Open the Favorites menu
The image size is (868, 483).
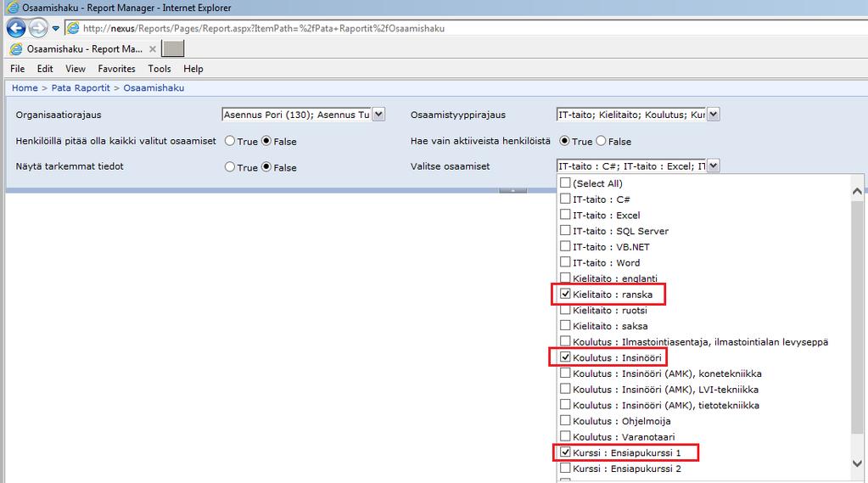click(116, 69)
